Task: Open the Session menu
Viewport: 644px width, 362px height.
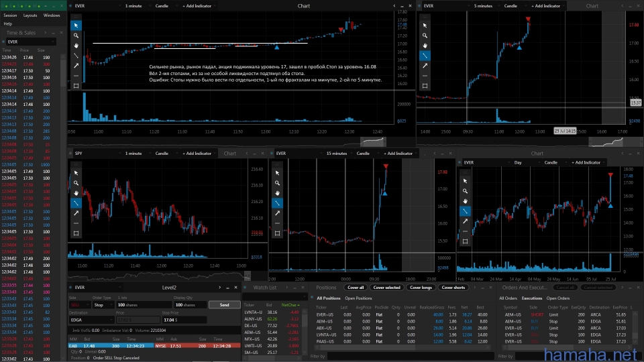Action: tap(10, 15)
